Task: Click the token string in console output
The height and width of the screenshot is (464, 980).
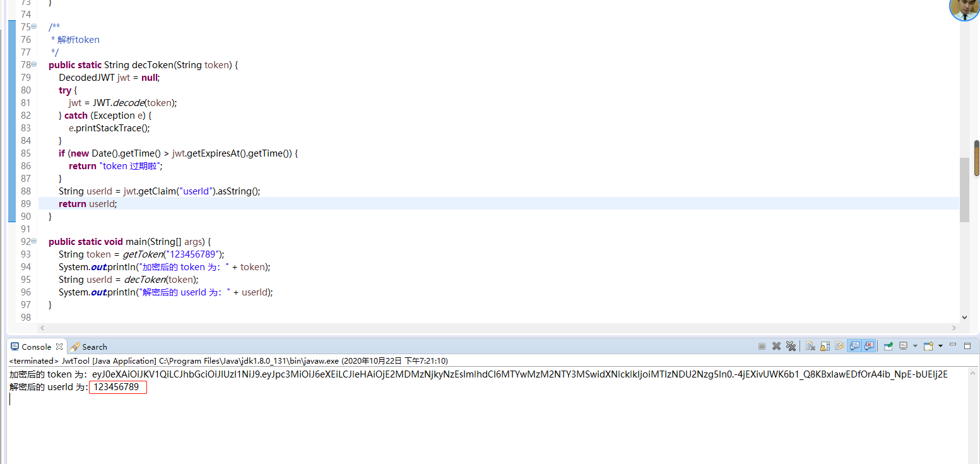Action: coord(520,374)
